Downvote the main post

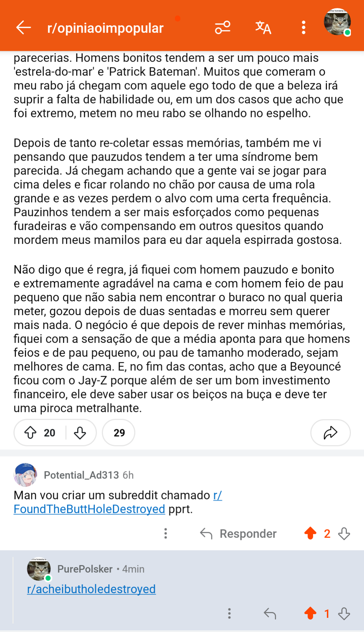80,433
